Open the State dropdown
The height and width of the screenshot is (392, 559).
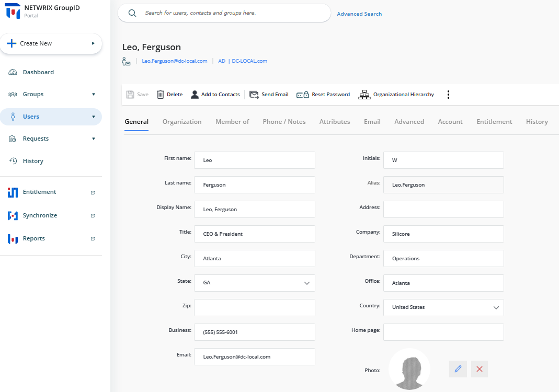click(306, 283)
